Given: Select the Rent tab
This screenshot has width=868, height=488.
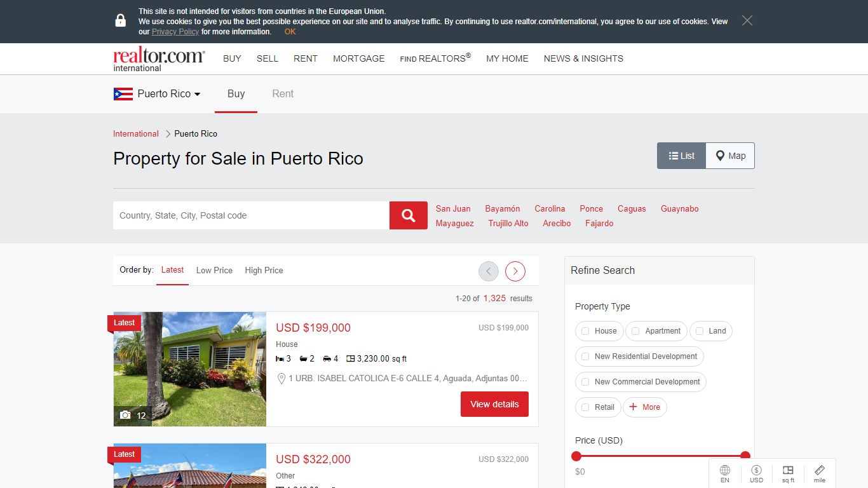Looking at the screenshot, I should pos(283,94).
